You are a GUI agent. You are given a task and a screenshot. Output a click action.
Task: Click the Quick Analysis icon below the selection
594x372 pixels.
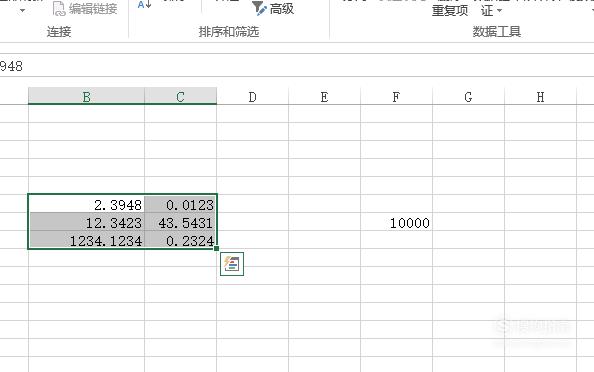click(x=232, y=264)
